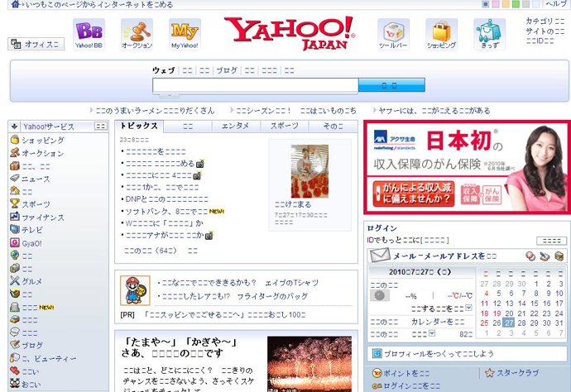This screenshot has height=392, width=571.
Task: Click the envelope mail icon in login panel
Action: [380, 256]
